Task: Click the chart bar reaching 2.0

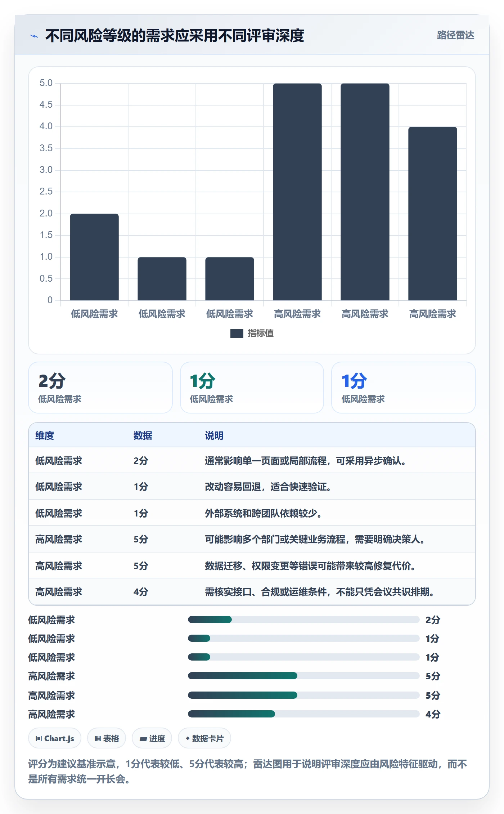Action: click(x=94, y=257)
